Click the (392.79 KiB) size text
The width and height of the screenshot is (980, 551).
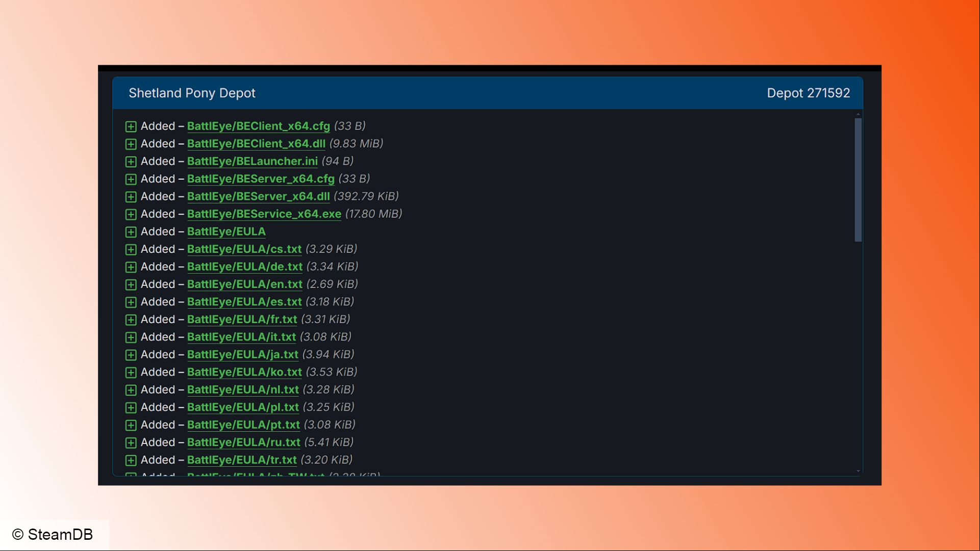click(366, 196)
